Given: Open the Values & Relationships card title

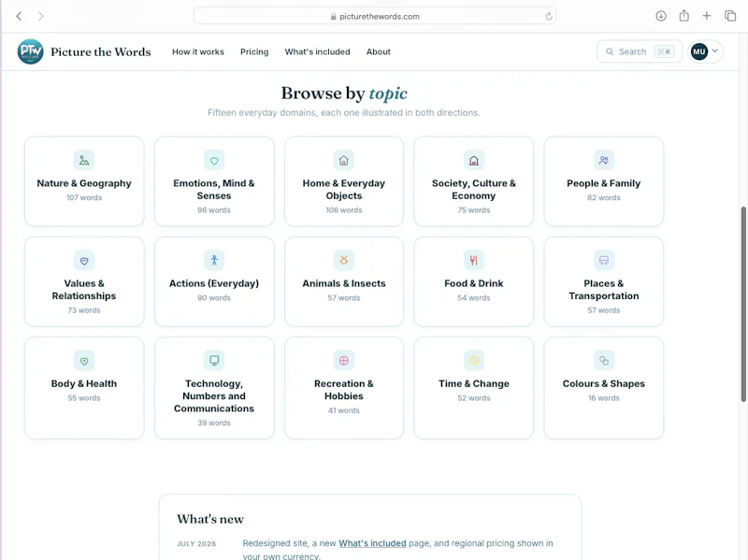Looking at the screenshot, I should coord(84,290).
